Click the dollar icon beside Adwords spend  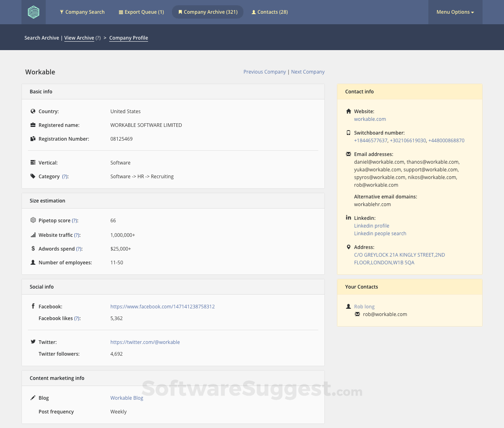click(x=33, y=249)
